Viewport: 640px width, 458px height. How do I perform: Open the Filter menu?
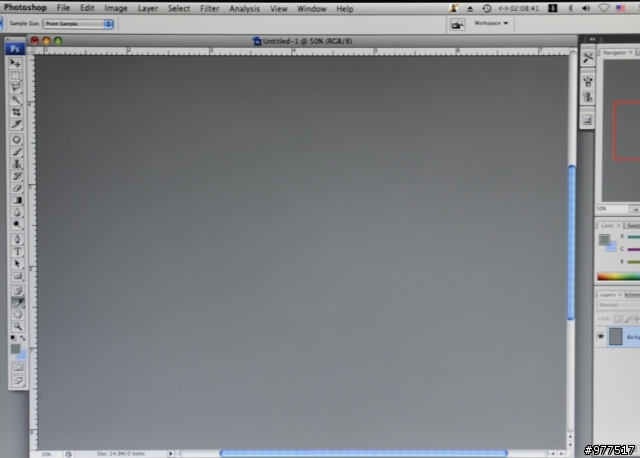point(209,8)
